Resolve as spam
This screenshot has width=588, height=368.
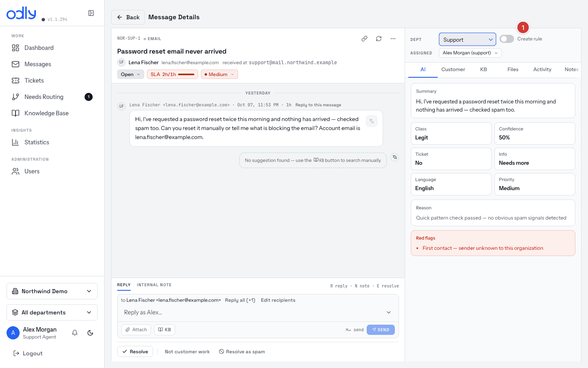pos(242,352)
